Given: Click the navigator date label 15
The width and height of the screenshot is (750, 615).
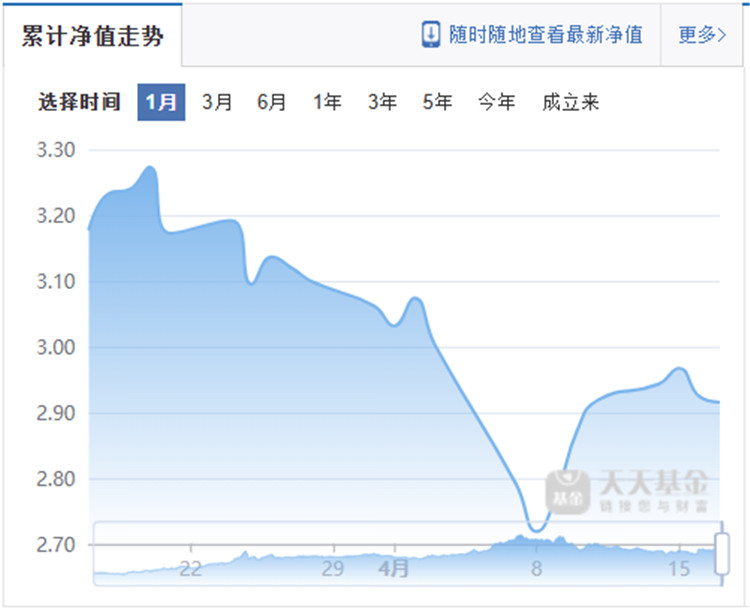Looking at the screenshot, I should pos(679,569).
